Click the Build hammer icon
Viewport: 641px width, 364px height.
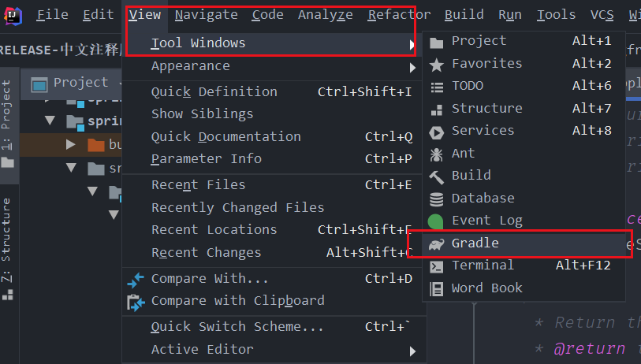point(436,176)
